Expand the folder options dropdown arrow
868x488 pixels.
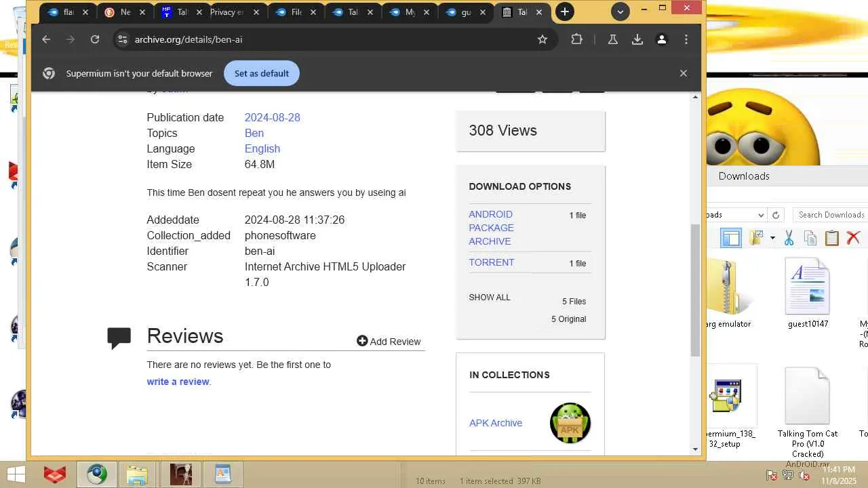click(x=772, y=238)
